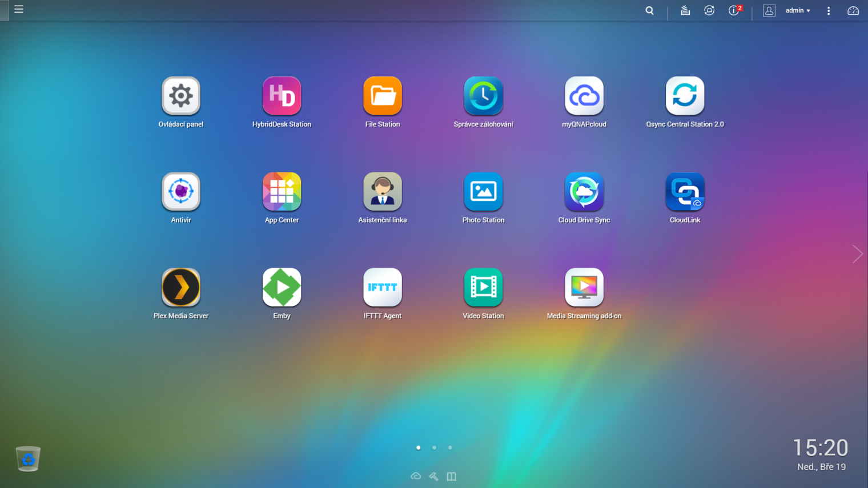This screenshot has width=868, height=488.
Task: Open Plex Media Server
Action: 181,288
